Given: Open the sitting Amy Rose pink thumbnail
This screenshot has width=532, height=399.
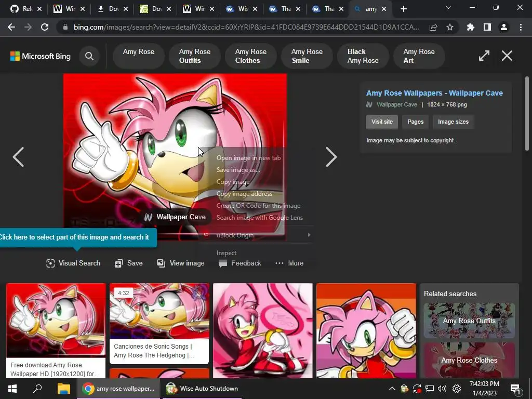Looking at the screenshot, I should 262,330.
